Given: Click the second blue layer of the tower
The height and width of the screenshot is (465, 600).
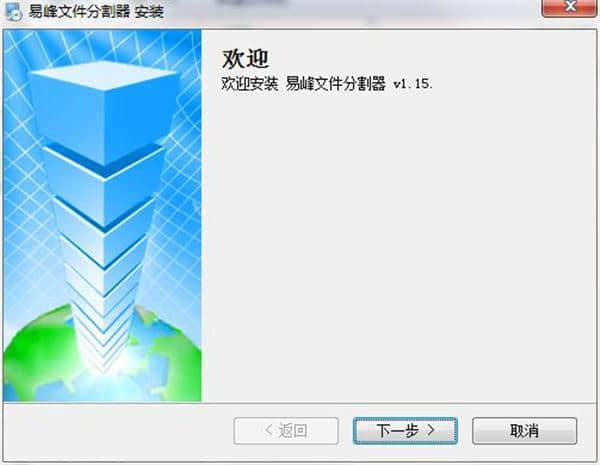Looking at the screenshot, I should tap(103, 191).
